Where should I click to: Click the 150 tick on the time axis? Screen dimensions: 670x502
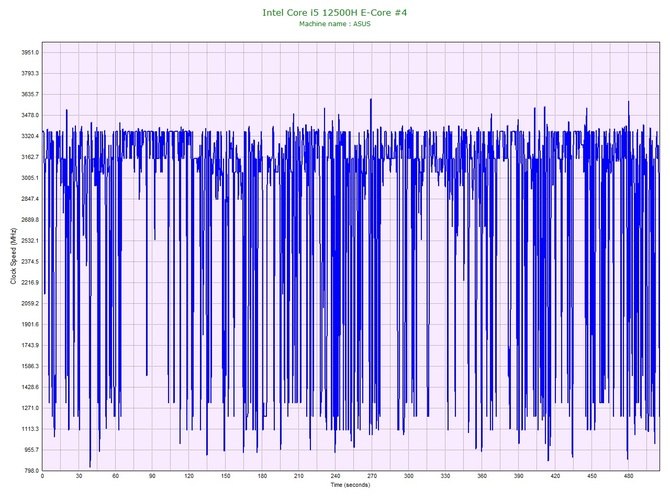(226, 476)
